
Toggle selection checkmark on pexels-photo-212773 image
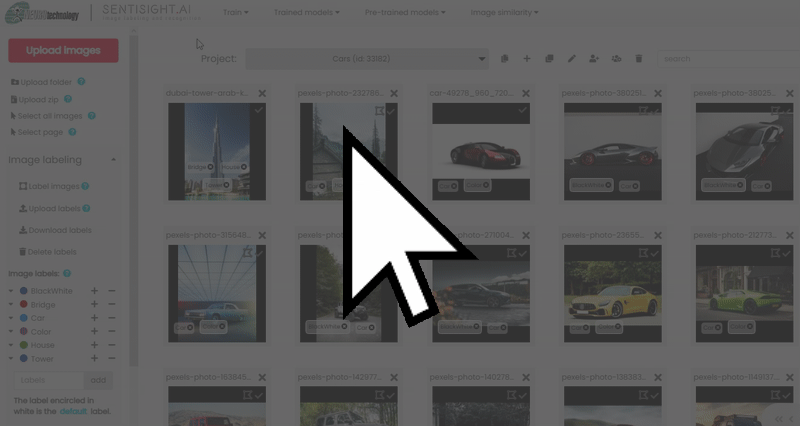(787, 253)
